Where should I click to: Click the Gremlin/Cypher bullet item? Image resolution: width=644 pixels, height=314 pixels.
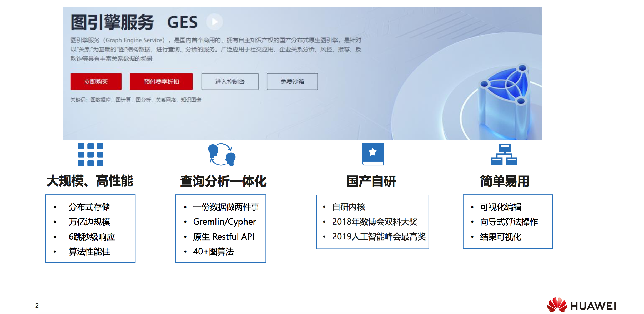tap(224, 222)
